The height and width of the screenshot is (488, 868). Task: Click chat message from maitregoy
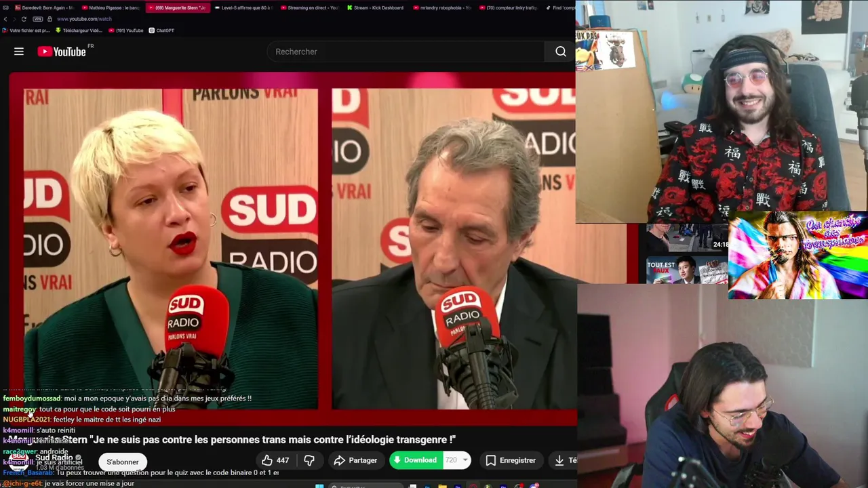tap(89, 409)
